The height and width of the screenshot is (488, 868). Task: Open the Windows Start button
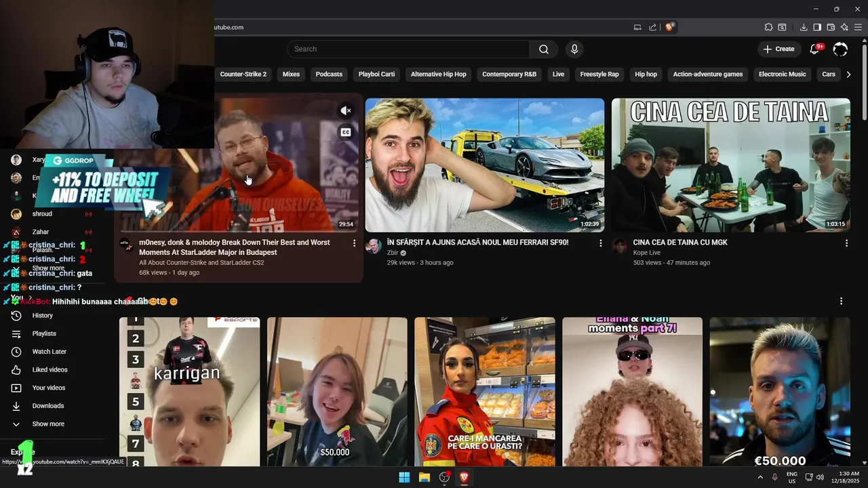(x=404, y=477)
